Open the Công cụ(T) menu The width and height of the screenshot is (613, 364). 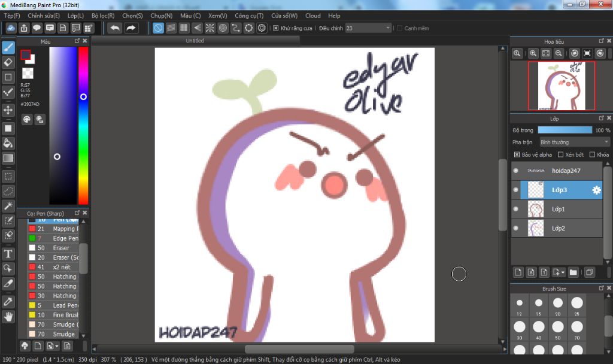(249, 16)
